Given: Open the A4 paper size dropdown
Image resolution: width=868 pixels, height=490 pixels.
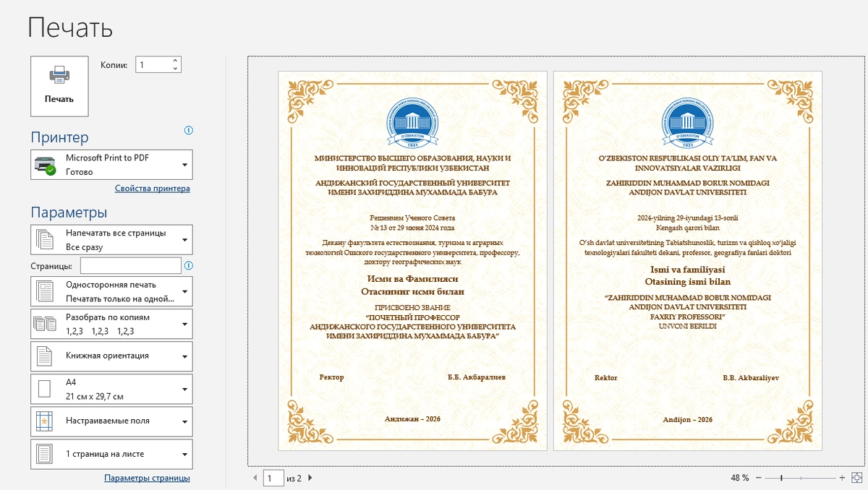Looking at the screenshot, I should click(111, 389).
